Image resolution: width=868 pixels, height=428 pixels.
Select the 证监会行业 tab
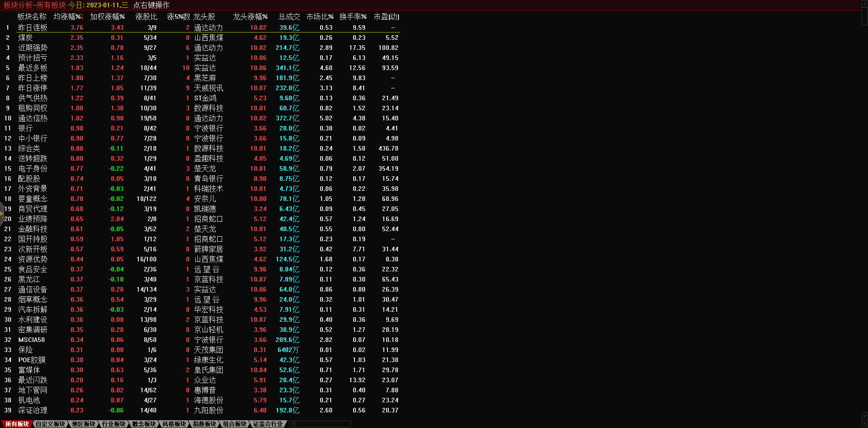pyautogui.click(x=268, y=424)
